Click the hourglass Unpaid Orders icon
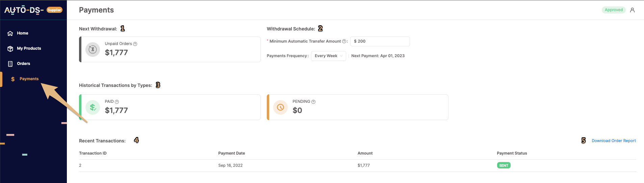This screenshot has height=183, width=644. (x=93, y=49)
